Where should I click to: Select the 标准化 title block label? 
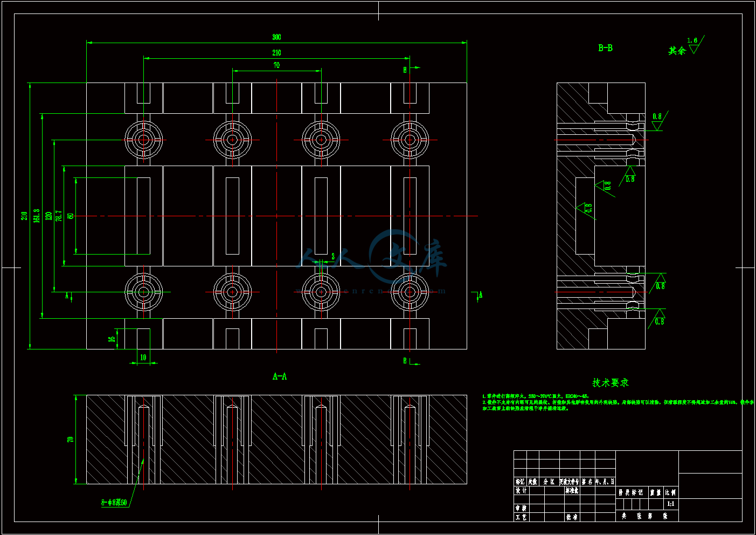tap(572, 491)
